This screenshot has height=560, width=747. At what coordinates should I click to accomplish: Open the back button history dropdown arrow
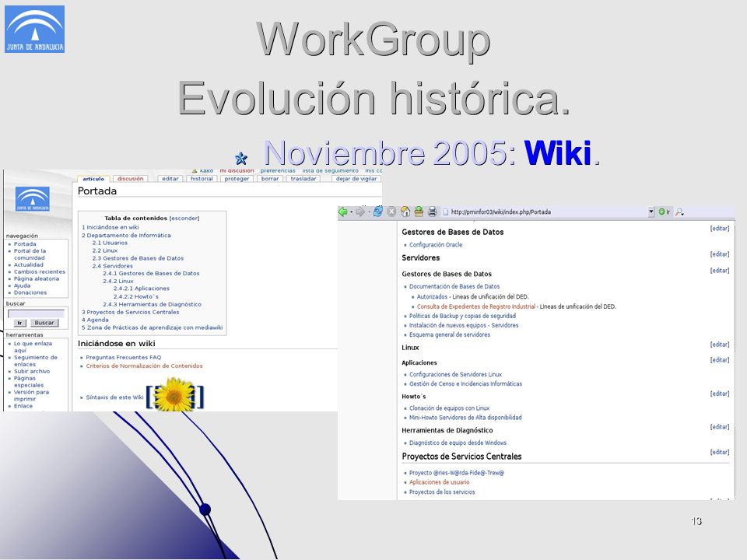click(351, 212)
